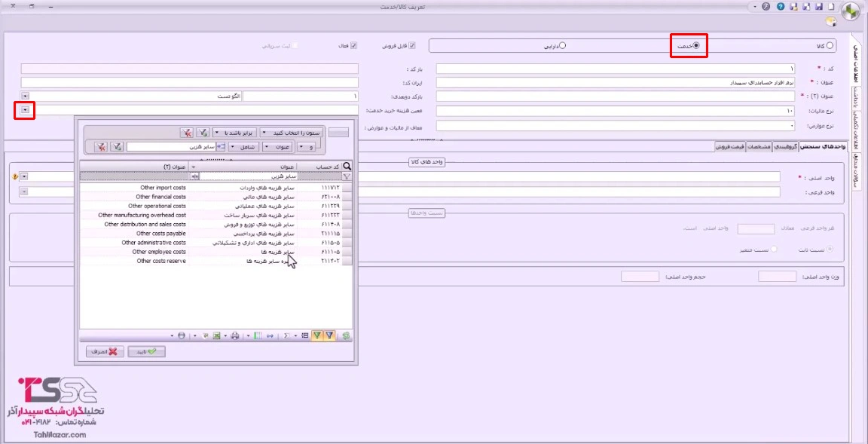Image resolution: width=868 pixels, height=444 pixels.
Task: Apply filter on the first condition row
Action: click(203, 133)
